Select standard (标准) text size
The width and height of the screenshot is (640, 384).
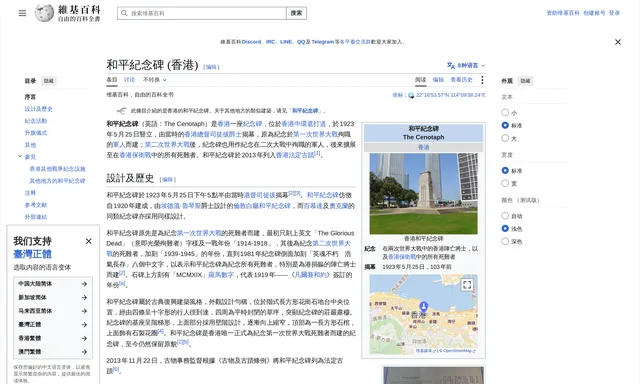click(505, 125)
